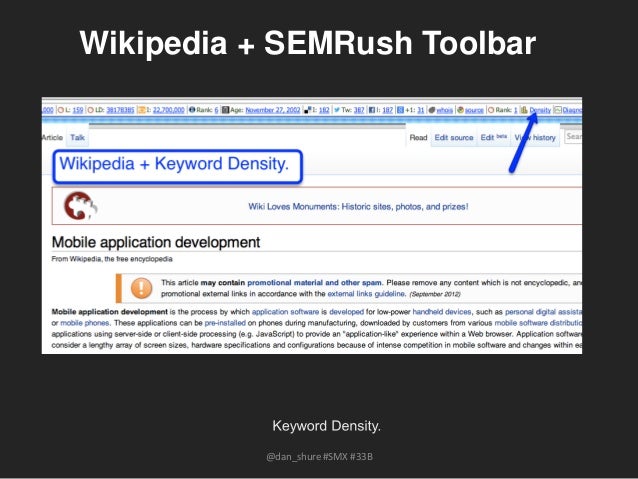
Task: Click 'From Wikipedia, the free encyclopedia' text
Action: point(112,259)
